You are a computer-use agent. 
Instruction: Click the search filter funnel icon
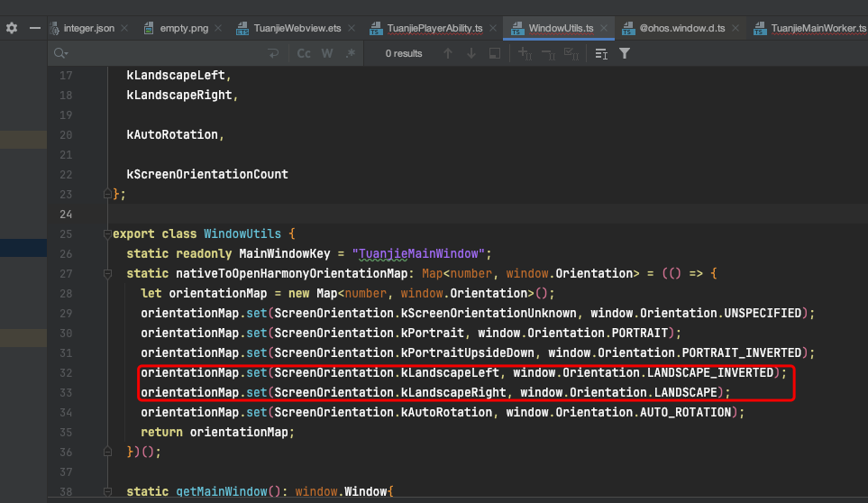625,54
